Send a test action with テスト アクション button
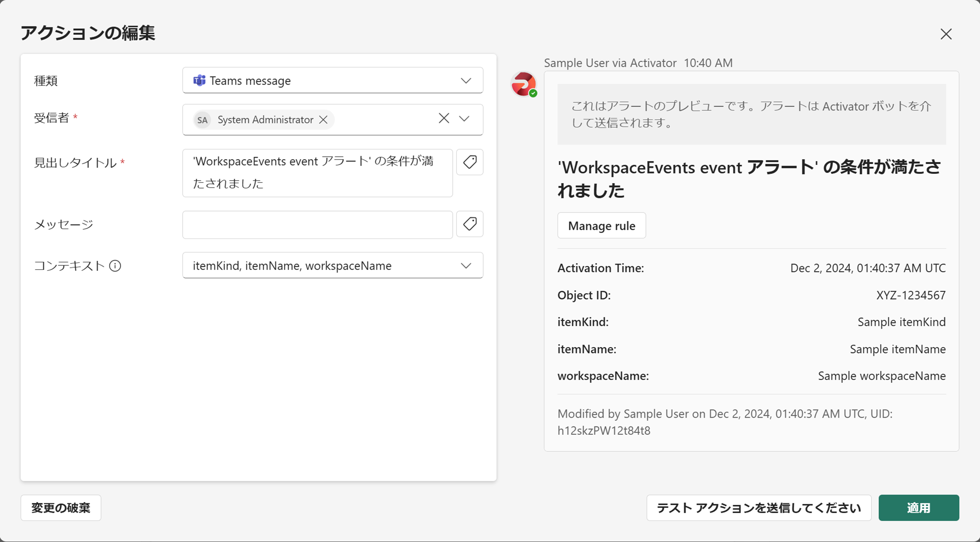Viewport: 980px width, 542px height. [x=759, y=508]
